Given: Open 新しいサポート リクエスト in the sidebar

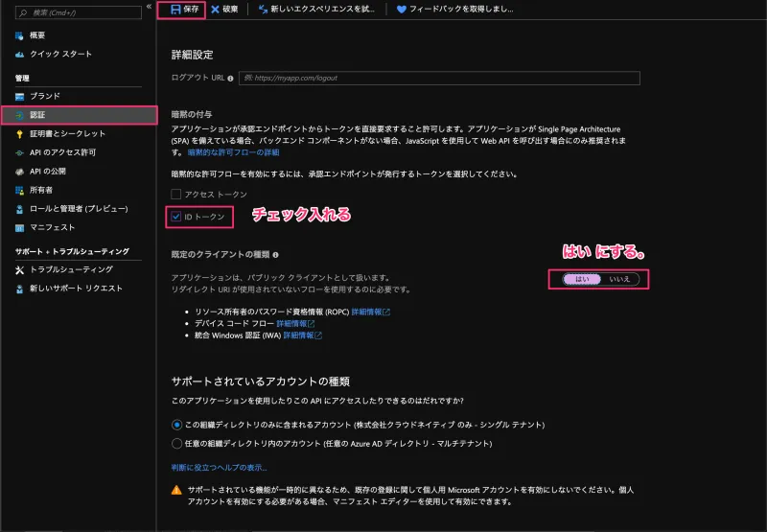Looking at the screenshot, I should (x=79, y=289).
